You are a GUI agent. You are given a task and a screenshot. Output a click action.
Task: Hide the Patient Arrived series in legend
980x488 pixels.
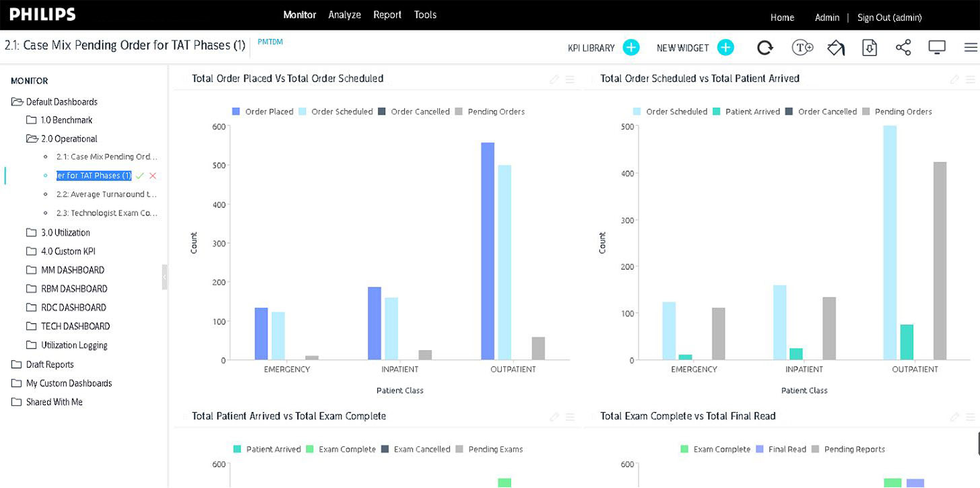point(752,111)
